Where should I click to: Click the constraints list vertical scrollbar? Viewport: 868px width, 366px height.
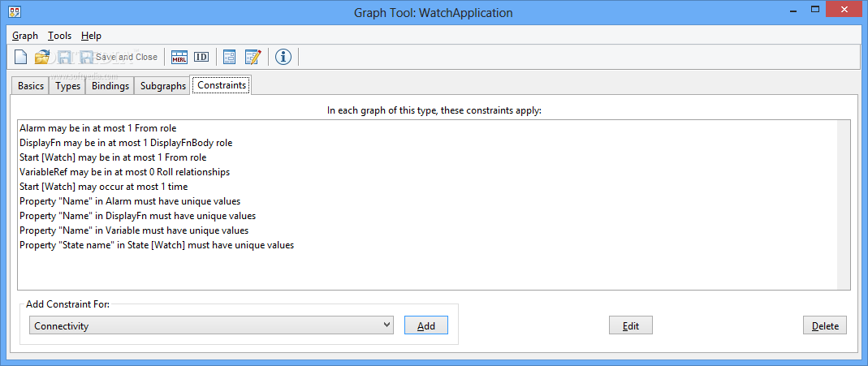(x=844, y=204)
